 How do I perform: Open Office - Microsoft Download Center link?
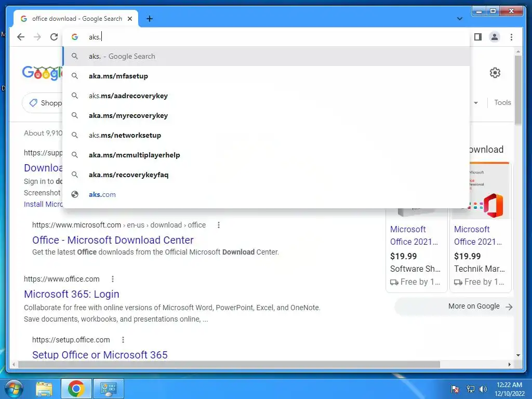pos(113,240)
